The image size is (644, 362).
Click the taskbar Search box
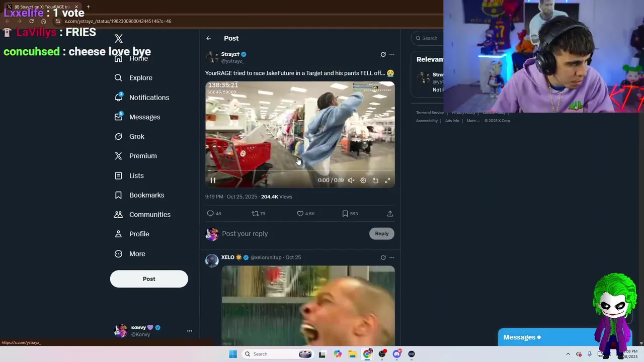pyautogui.click(x=277, y=354)
